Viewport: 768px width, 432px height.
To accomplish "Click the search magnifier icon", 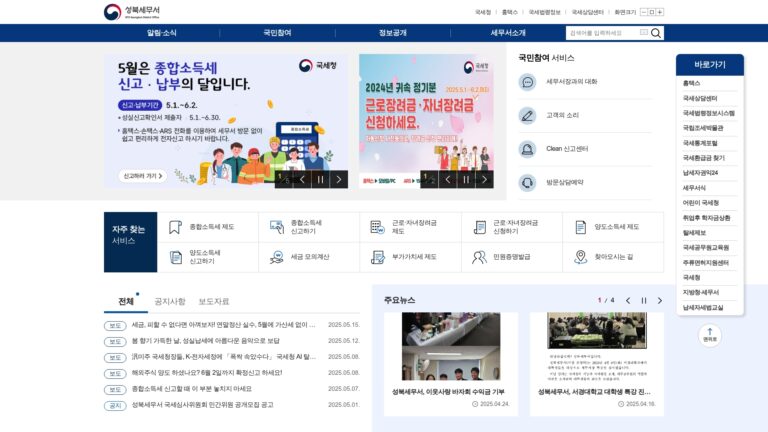I will click(x=656, y=33).
